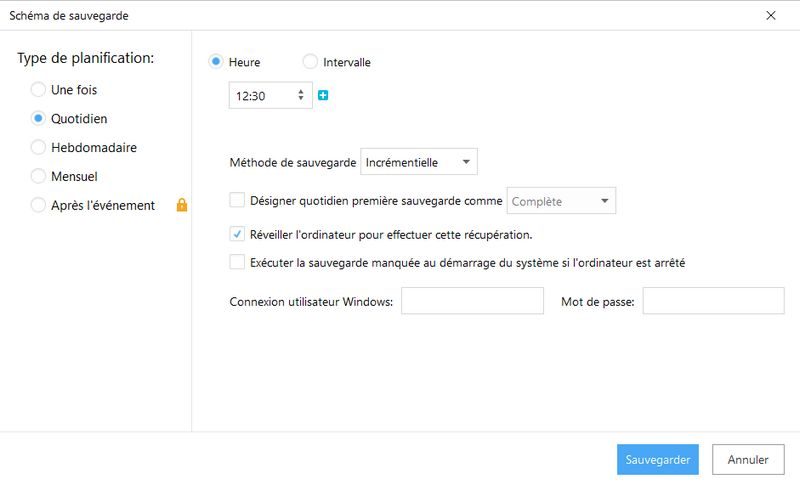
Task: Focus the Connexion utilisateur Windows field
Action: (472, 301)
